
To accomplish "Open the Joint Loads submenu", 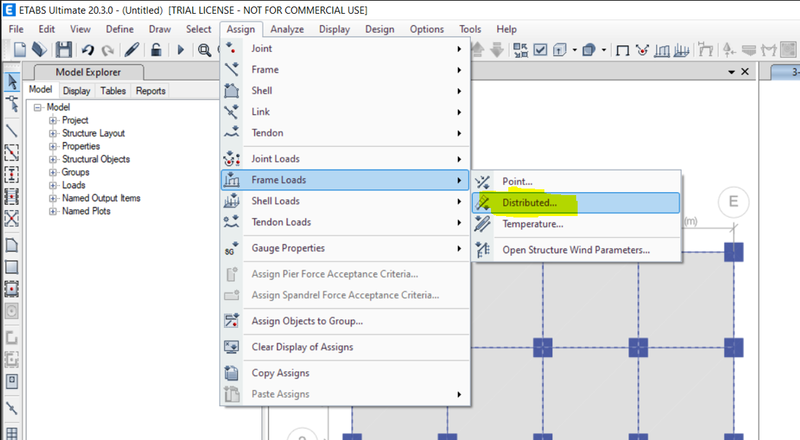I will click(x=345, y=159).
